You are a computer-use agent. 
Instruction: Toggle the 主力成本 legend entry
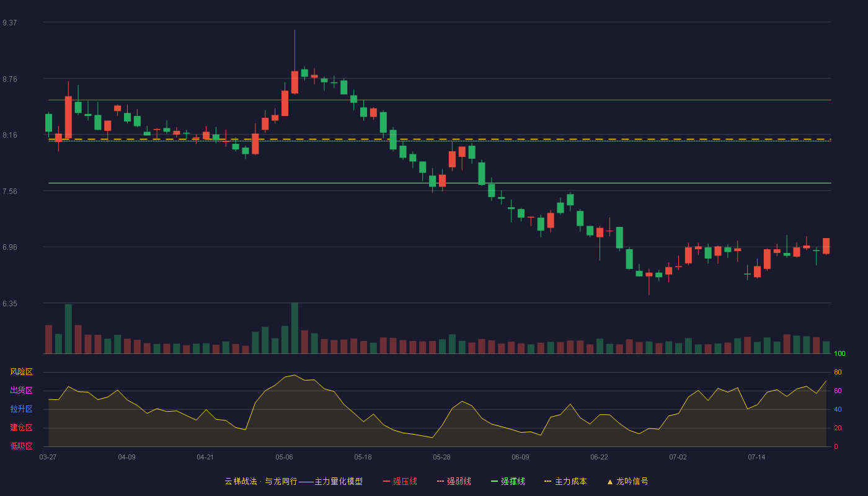pos(565,481)
